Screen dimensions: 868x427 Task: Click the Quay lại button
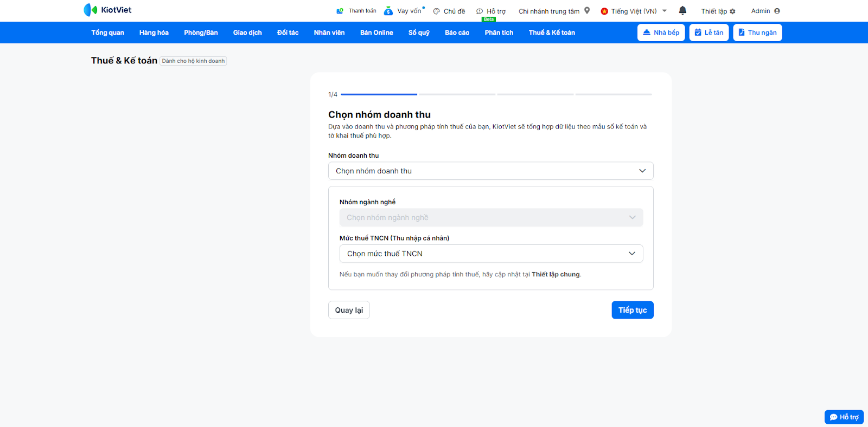tap(349, 310)
